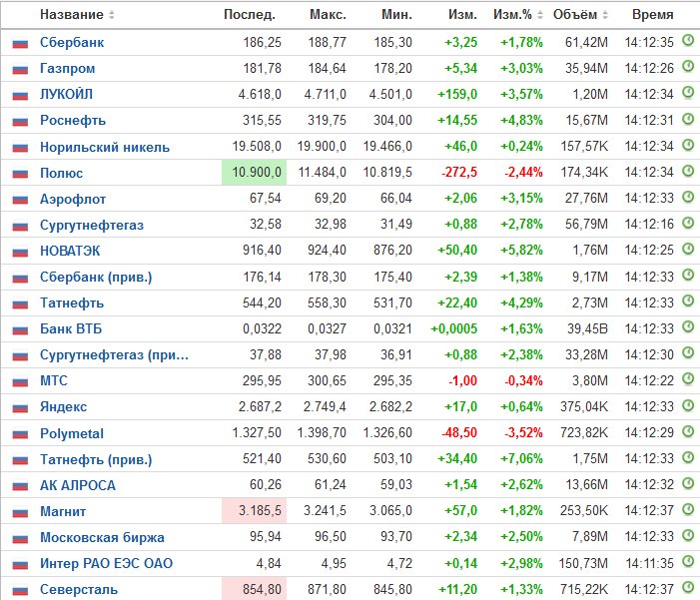The width and height of the screenshot is (700, 600).
Task: Open the Банк ВТБ stock link
Action: point(71,328)
